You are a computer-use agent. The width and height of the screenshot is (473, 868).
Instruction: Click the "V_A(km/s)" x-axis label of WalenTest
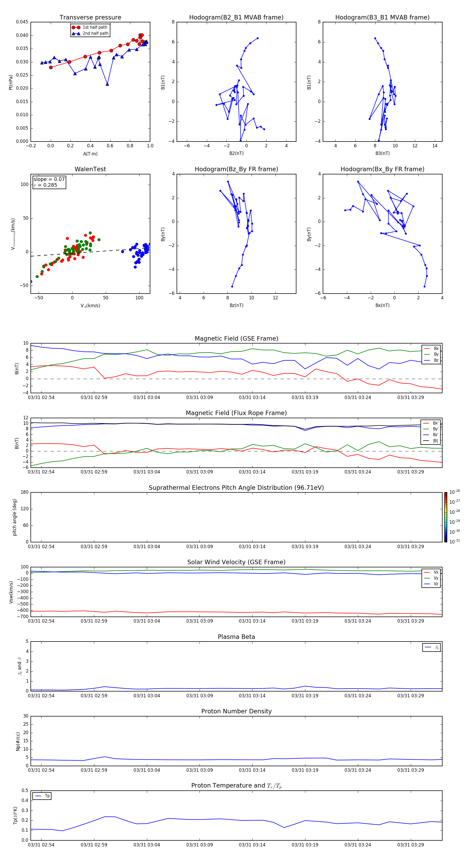point(90,306)
